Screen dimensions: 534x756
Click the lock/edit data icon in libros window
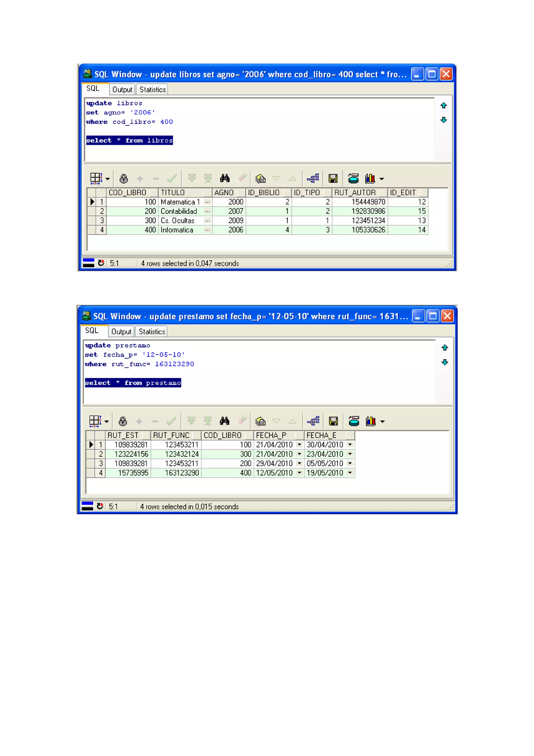[x=124, y=178]
